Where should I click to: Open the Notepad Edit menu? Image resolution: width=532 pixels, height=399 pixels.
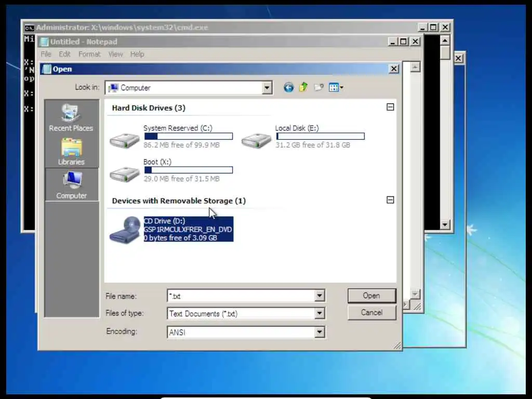[64, 54]
